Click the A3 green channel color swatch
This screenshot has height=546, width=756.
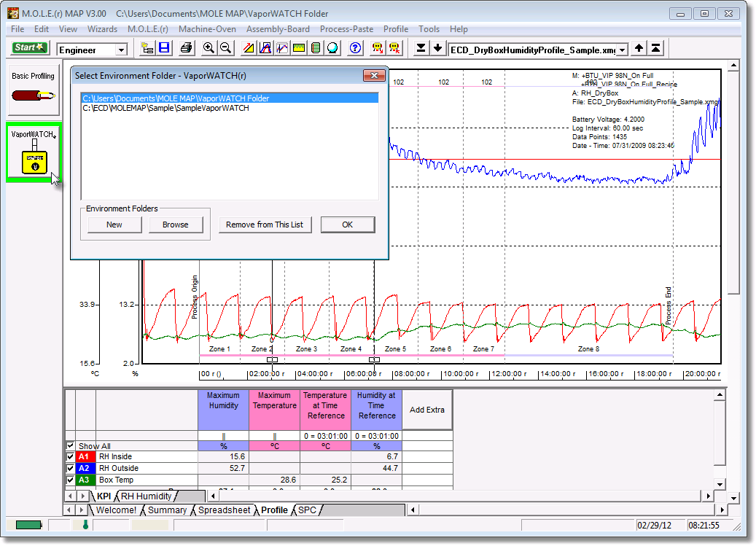point(84,480)
